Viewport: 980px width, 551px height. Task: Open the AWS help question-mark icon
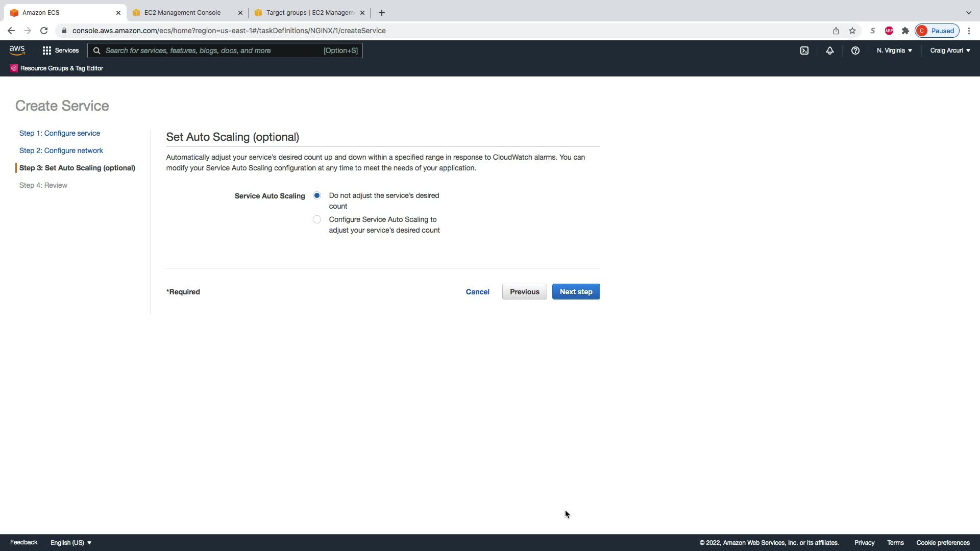point(855,51)
